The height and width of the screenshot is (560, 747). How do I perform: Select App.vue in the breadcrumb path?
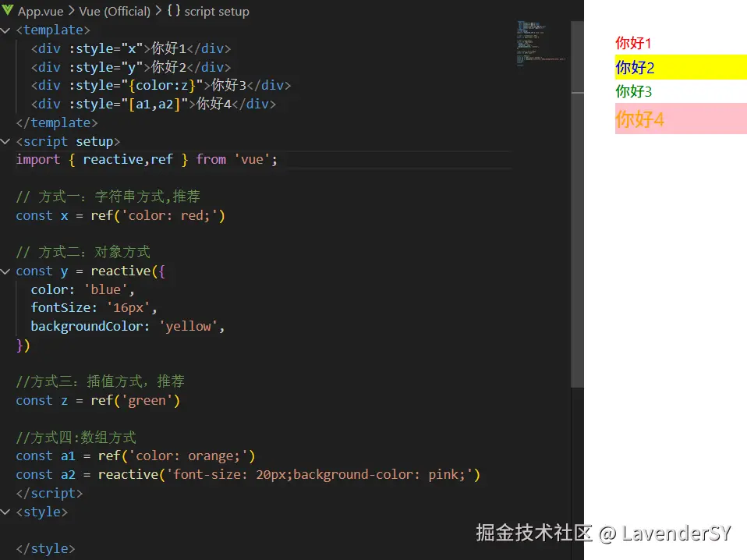coord(41,11)
